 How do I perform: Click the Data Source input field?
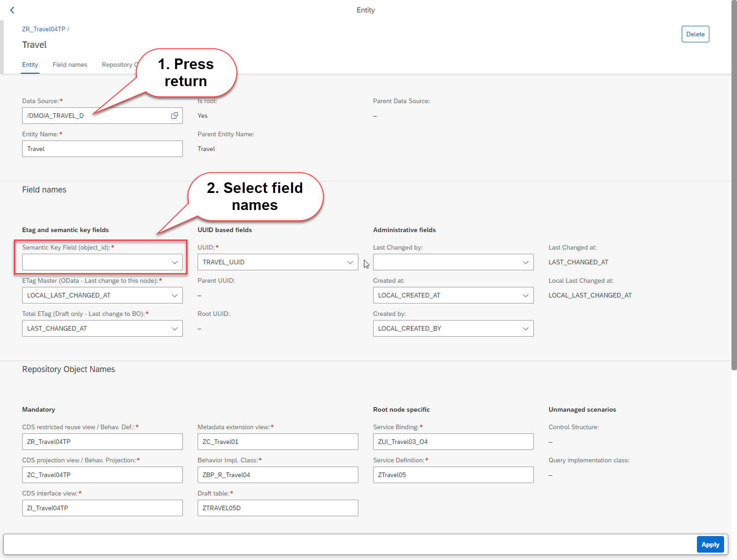coord(102,116)
